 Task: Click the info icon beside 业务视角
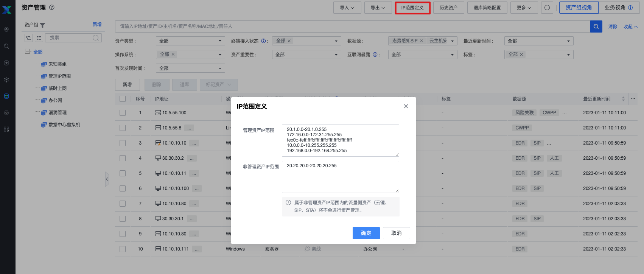tap(630, 8)
